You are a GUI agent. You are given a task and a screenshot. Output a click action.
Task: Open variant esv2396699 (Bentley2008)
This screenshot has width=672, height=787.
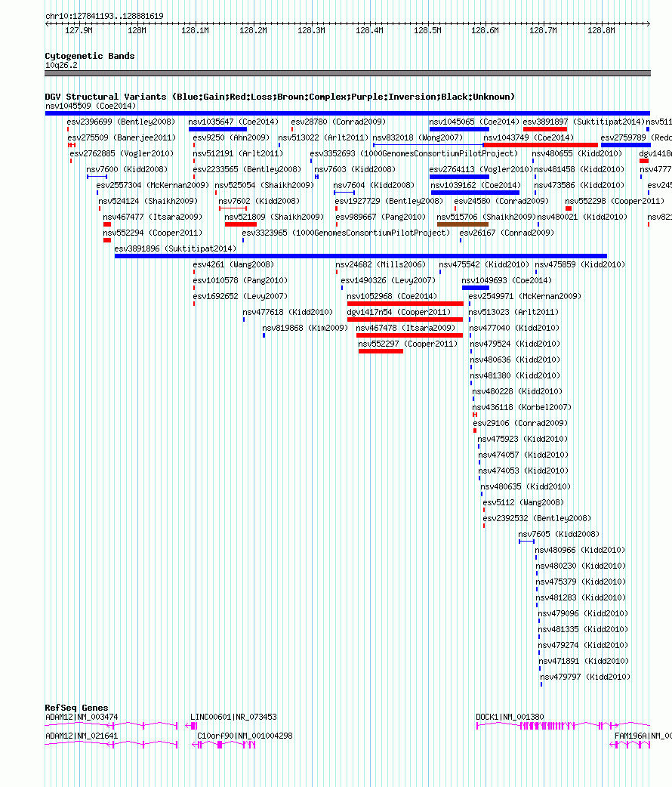pyautogui.click(x=121, y=122)
